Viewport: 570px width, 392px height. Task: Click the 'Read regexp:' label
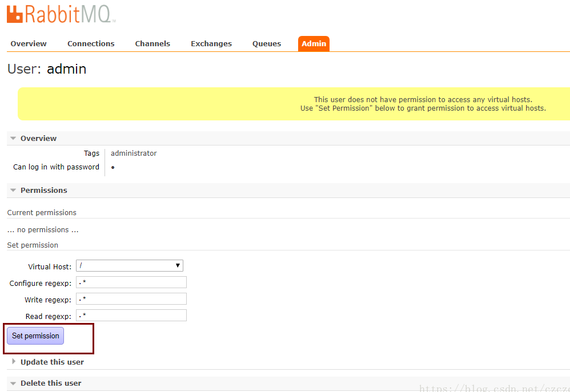point(49,317)
